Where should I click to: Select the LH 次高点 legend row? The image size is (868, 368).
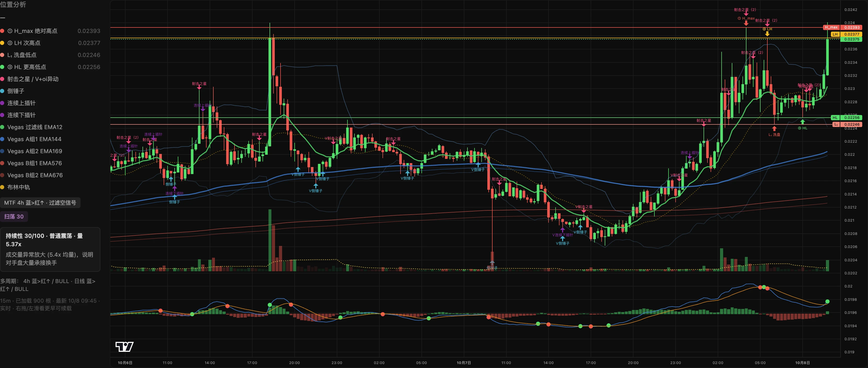(x=50, y=43)
